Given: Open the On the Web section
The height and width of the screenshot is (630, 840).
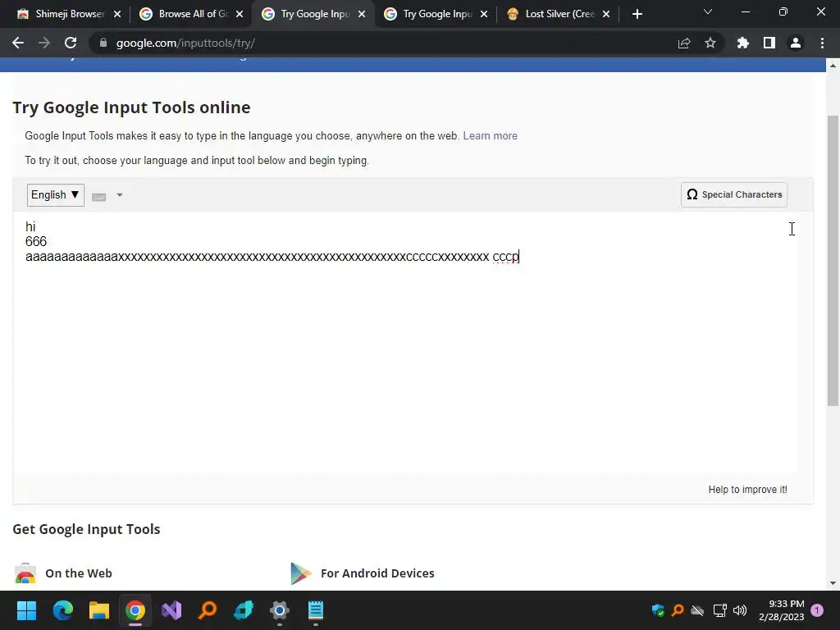Looking at the screenshot, I should tap(78, 573).
